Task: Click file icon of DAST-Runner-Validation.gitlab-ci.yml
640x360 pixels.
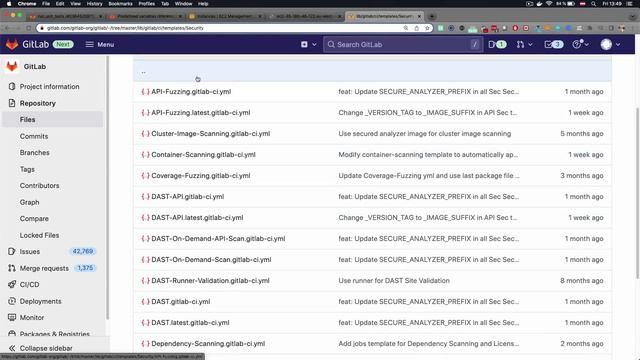Action: pyautogui.click(x=145, y=281)
